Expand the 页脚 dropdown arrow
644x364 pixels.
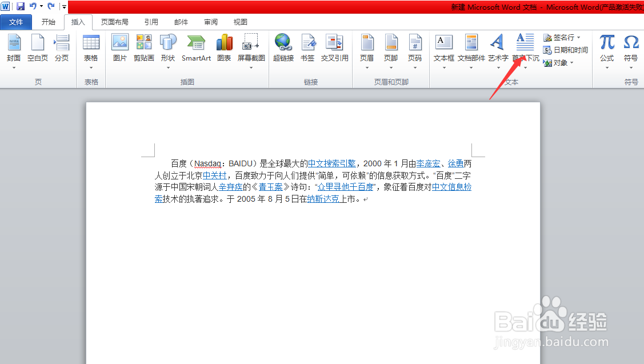(x=391, y=68)
